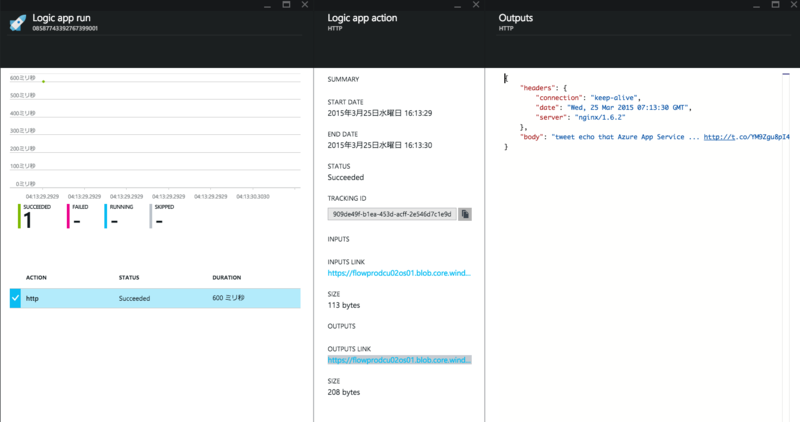Click the OUTPUTS section heading
800x422 pixels.
click(341, 327)
